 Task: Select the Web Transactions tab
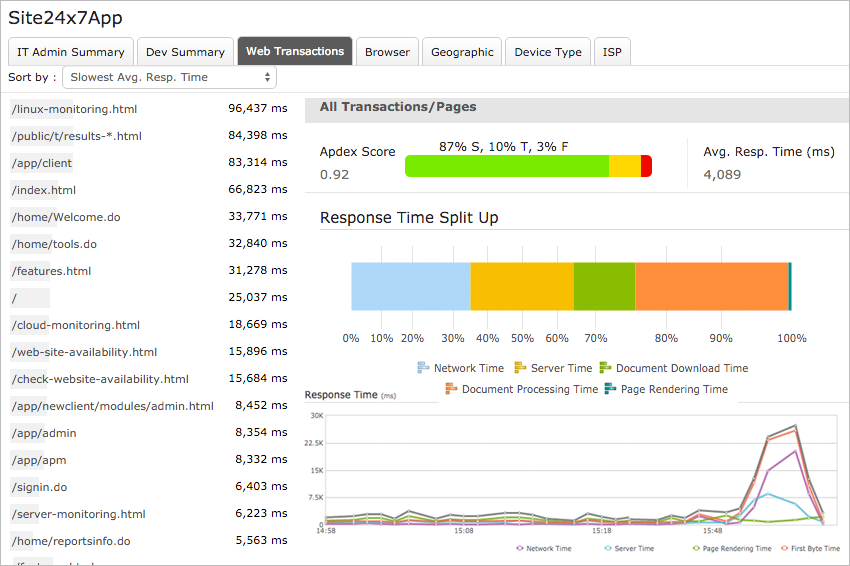coord(295,51)
